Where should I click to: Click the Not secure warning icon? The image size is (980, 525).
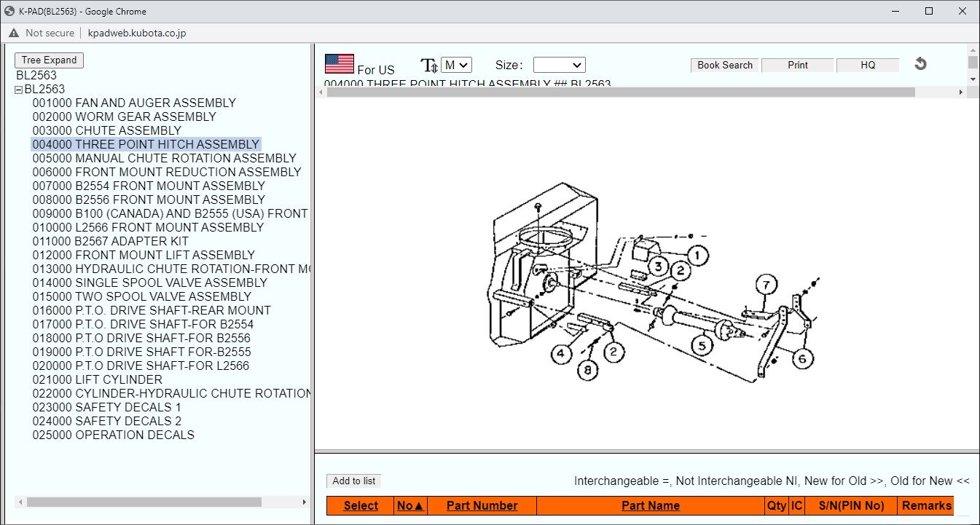click(x=14, y=33)
